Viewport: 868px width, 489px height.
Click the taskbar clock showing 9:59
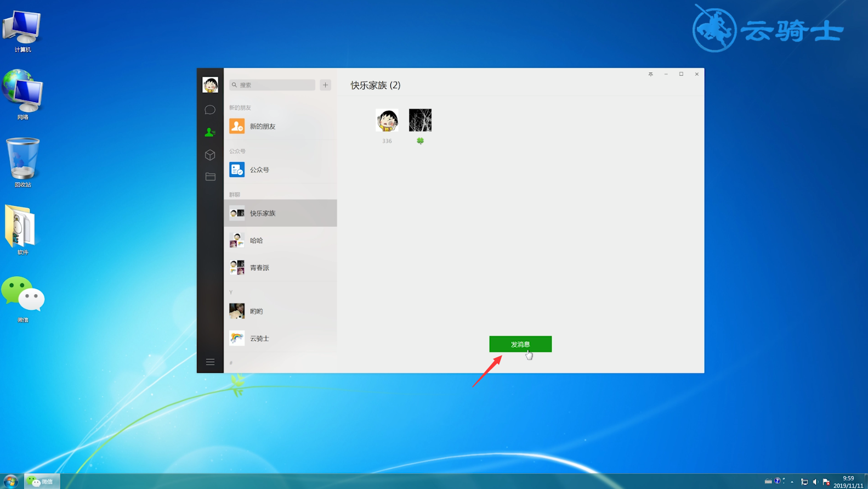848,482
